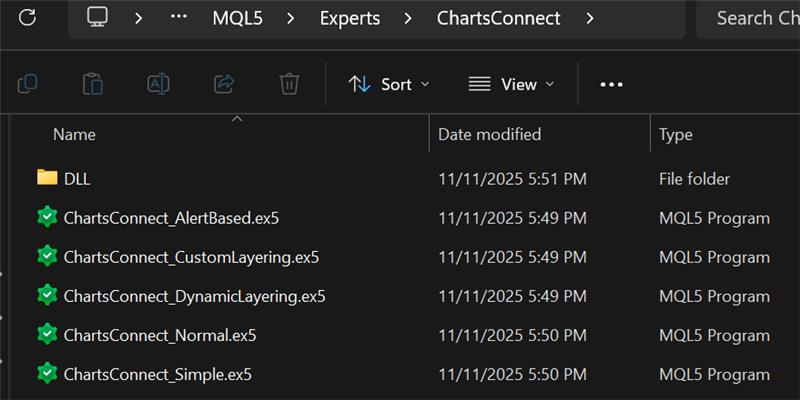Expand the chevron after ChartsConnect breadcrumb

point(590,18)
